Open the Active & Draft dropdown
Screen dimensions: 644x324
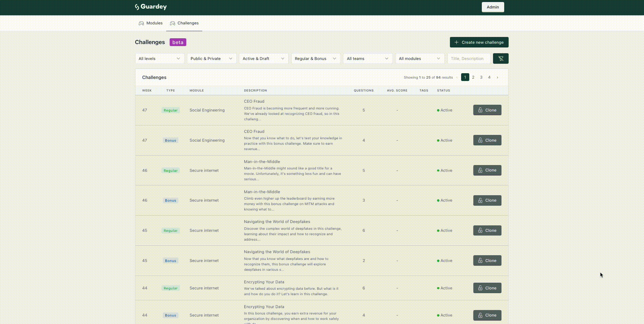pyautogui.click(x=264, y=59)
